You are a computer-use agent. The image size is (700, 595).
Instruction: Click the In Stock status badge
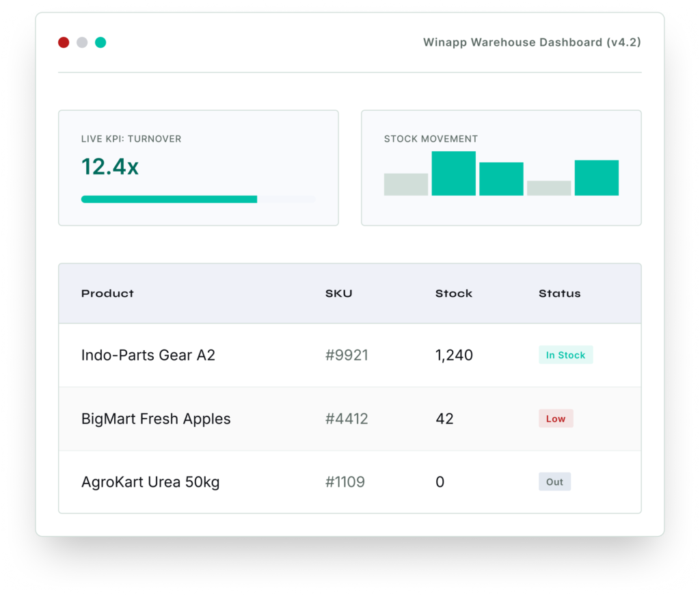pos(565,355)
